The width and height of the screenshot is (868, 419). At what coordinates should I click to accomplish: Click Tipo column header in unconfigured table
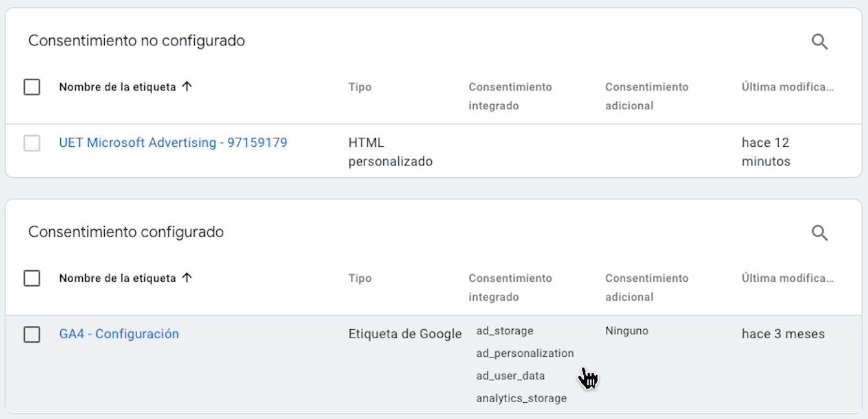coord(360,87)
